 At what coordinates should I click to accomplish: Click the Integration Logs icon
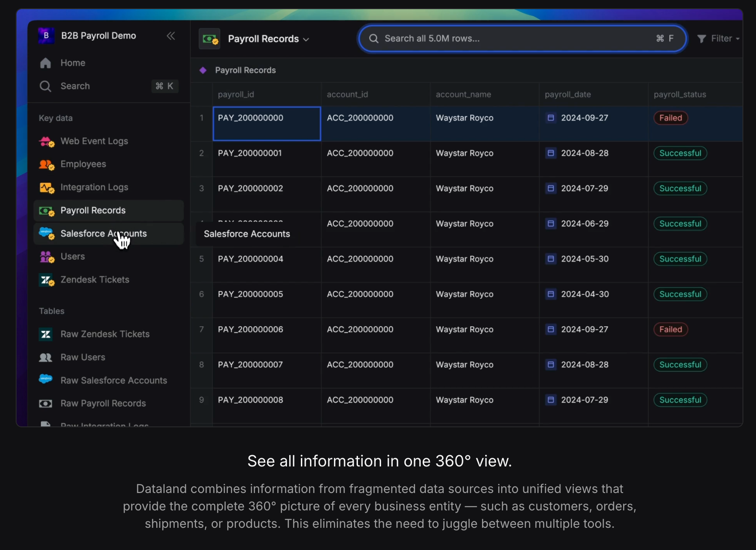coord(47,188)
